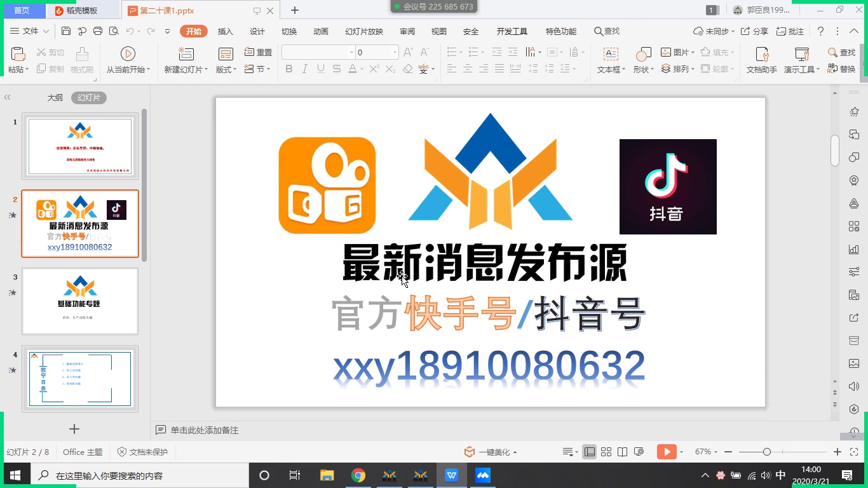868x488 pixels.
Task: Click the New Slide (新建幻灯片) icon
Action: (186, 54)
